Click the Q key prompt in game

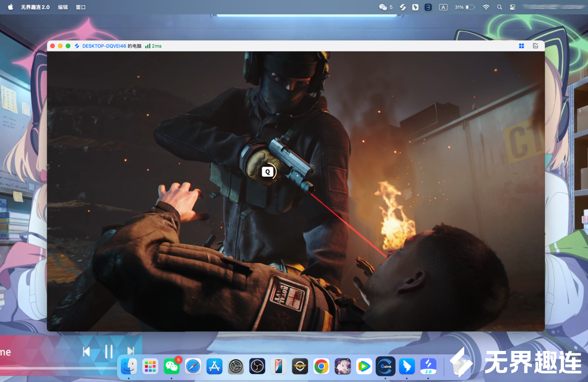(x=267, y=172)
